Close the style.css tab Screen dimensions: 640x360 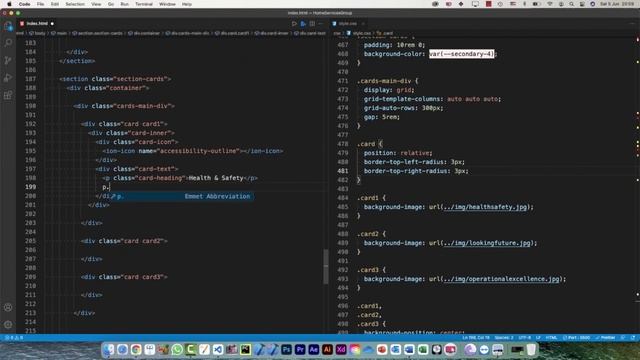point(363,24)
